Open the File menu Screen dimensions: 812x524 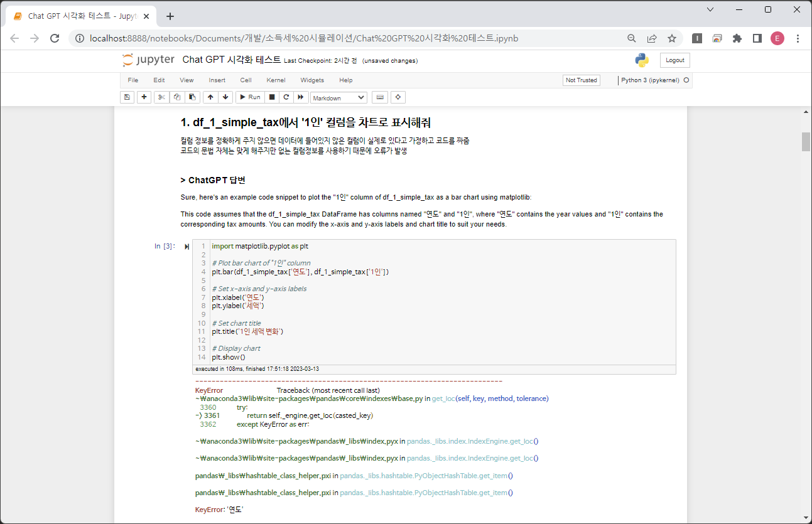[133, 80]
